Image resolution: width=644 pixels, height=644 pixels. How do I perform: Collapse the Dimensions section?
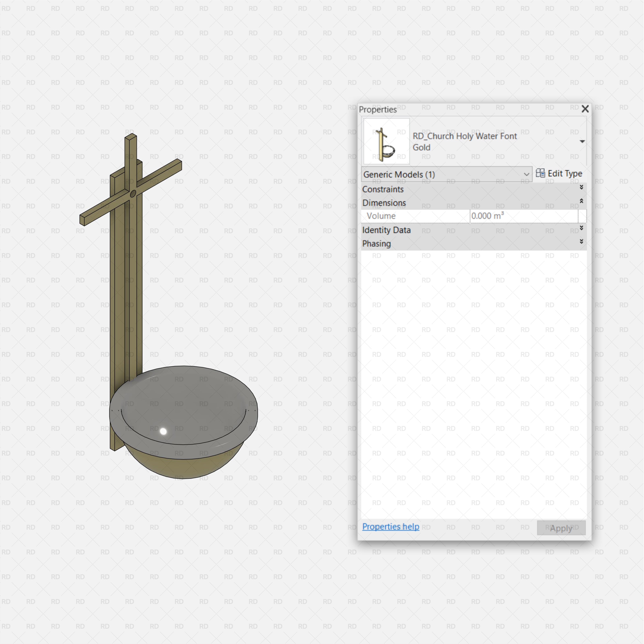(x=581, y=201)
